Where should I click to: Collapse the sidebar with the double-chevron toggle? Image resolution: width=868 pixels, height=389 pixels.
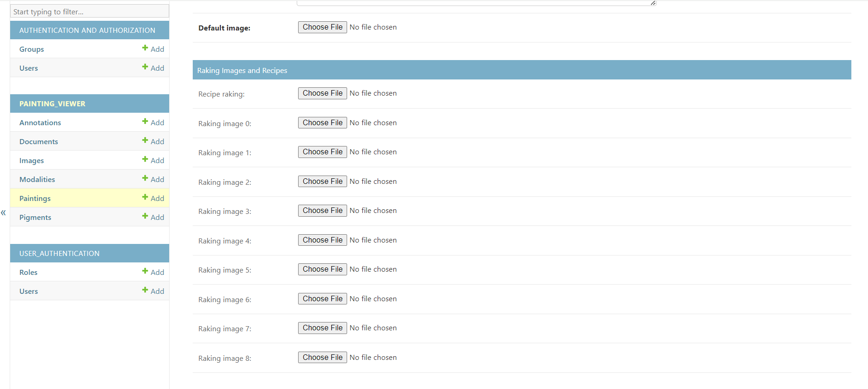(3, 213)
